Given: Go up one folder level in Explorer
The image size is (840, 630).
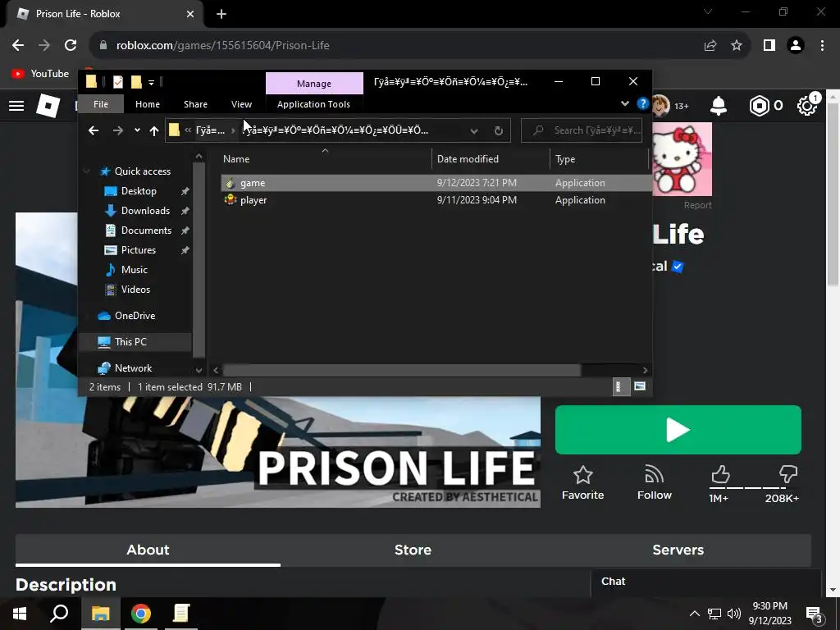Looking at the screenshot, I should point(154,130).
